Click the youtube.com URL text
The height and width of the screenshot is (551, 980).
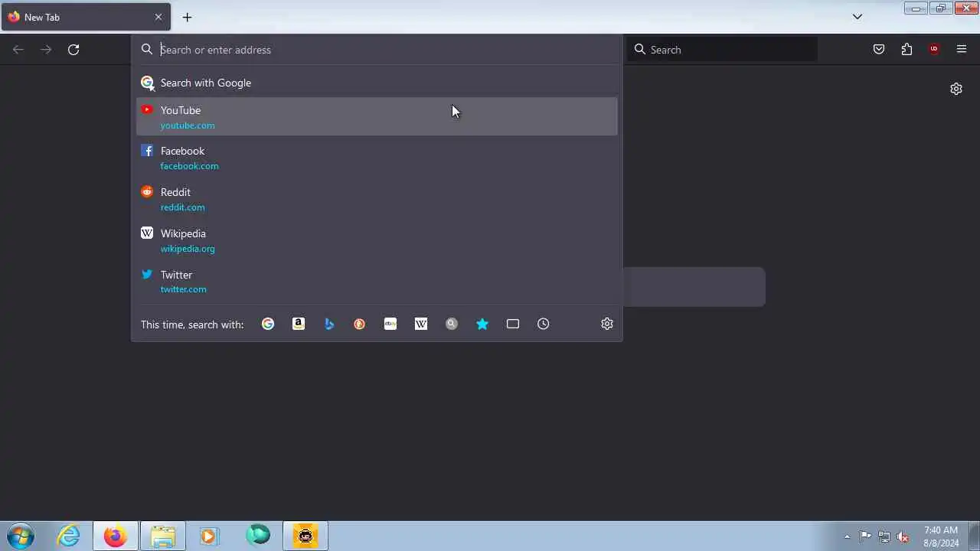[188, 126]
